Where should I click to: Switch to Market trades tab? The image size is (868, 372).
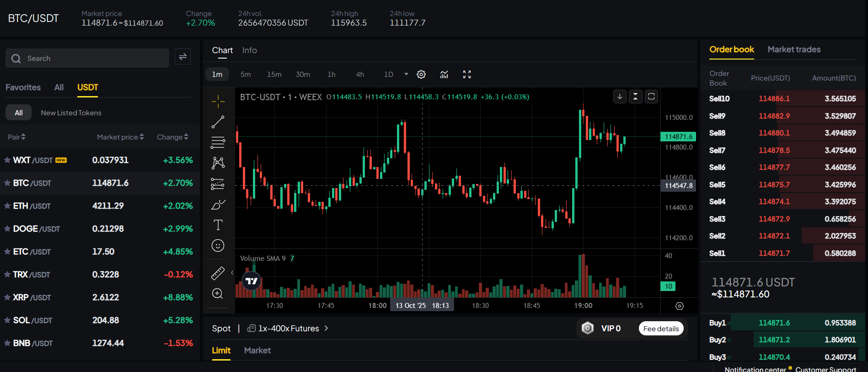click(x=794, y=49)
